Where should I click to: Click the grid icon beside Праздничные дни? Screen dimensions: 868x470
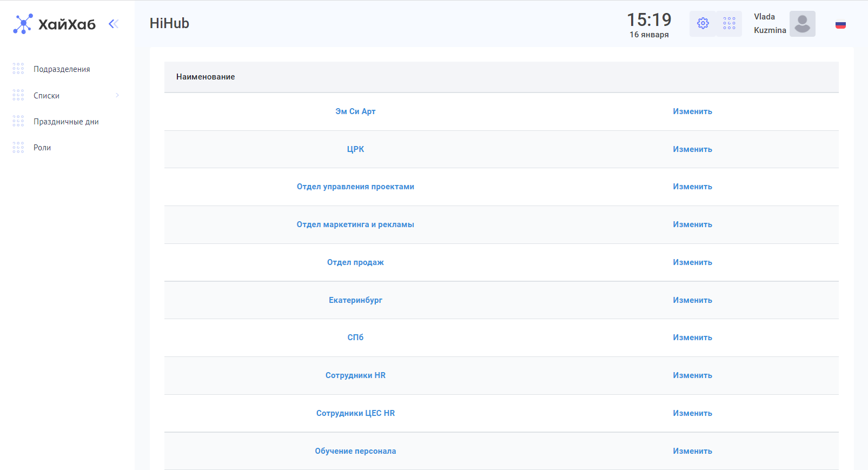tap(18, 121)
